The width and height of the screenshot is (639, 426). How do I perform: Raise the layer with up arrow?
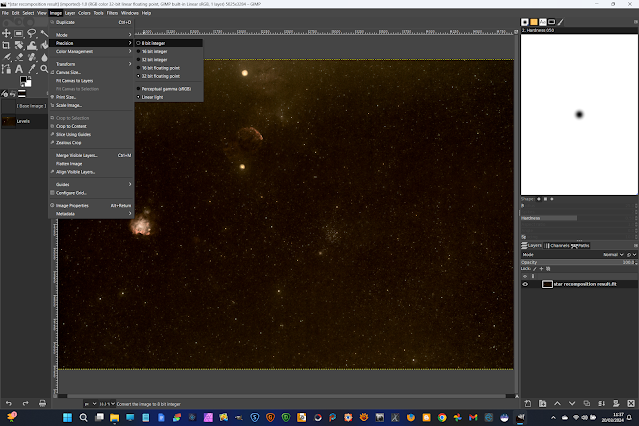tap(557, 403)
